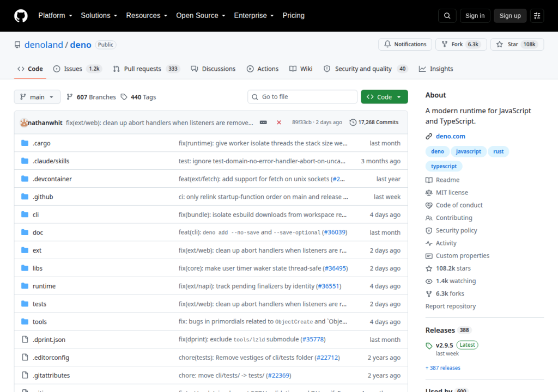Open the 17,268 Commits link
This screenshot has width=558, height=392.
point(374,122)
